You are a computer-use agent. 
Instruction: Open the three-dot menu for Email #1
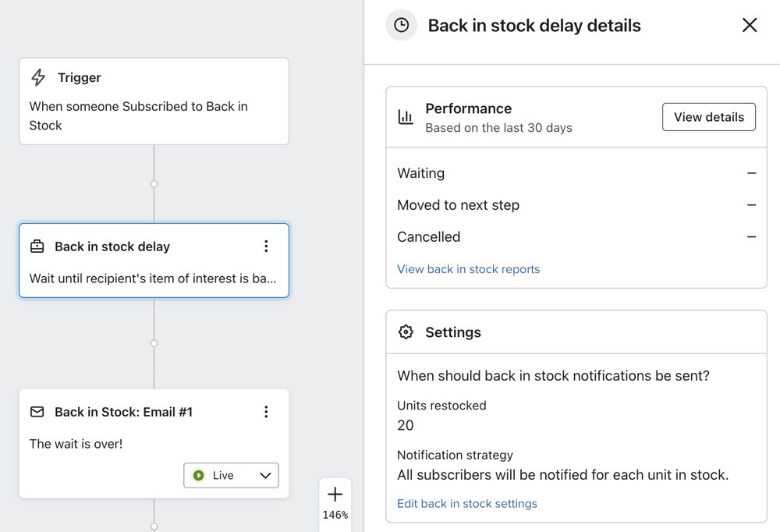(x=266, y=412)
